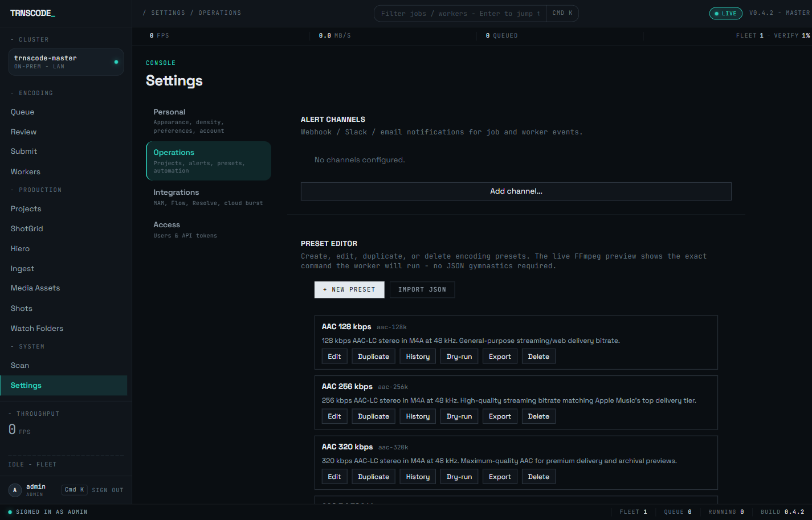This screenshot has width=812, height=520.
Task: Click 'RUNNING 0' in status bar
Action: [x=726, y=512]
